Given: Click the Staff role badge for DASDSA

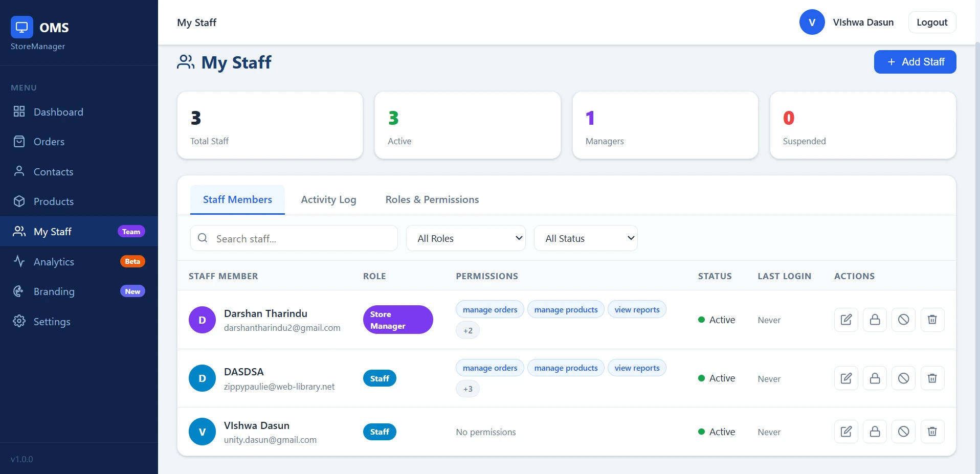Looking at the screenshot, I should 380,378.
